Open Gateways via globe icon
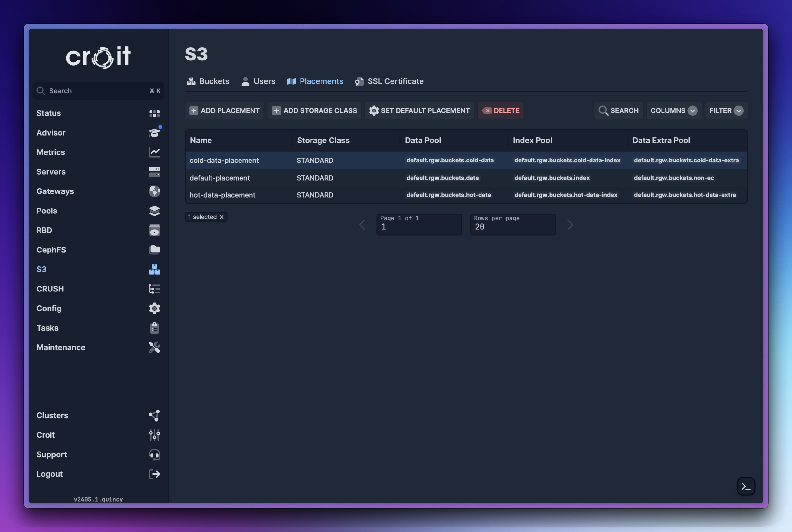This screenshot has width=792, height=532. pyautogui.click(x=154, y=191)
